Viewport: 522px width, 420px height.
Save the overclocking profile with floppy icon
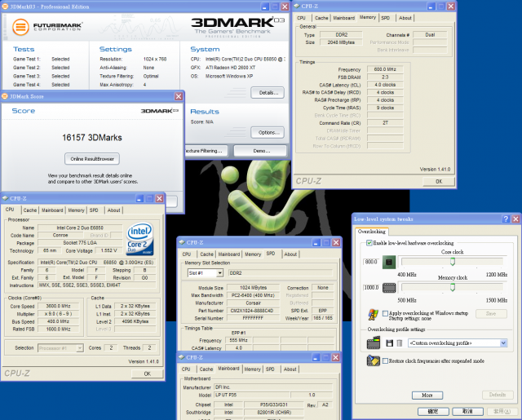(390, 343)
